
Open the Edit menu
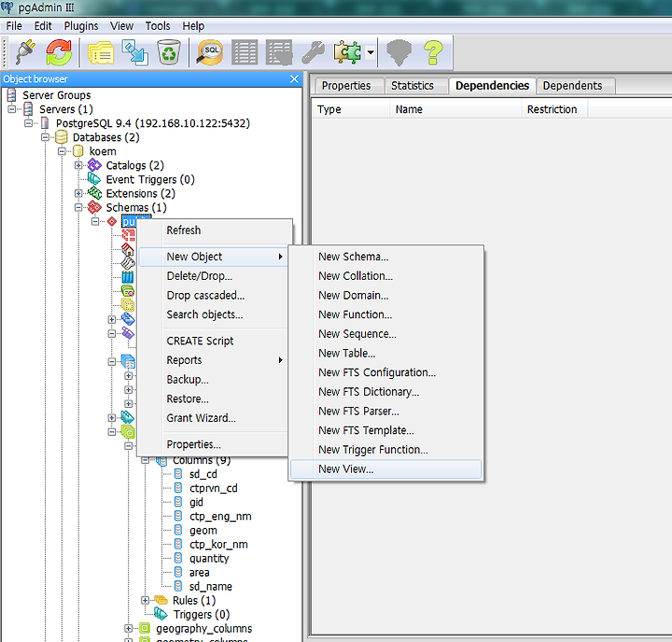click(43, 26)
